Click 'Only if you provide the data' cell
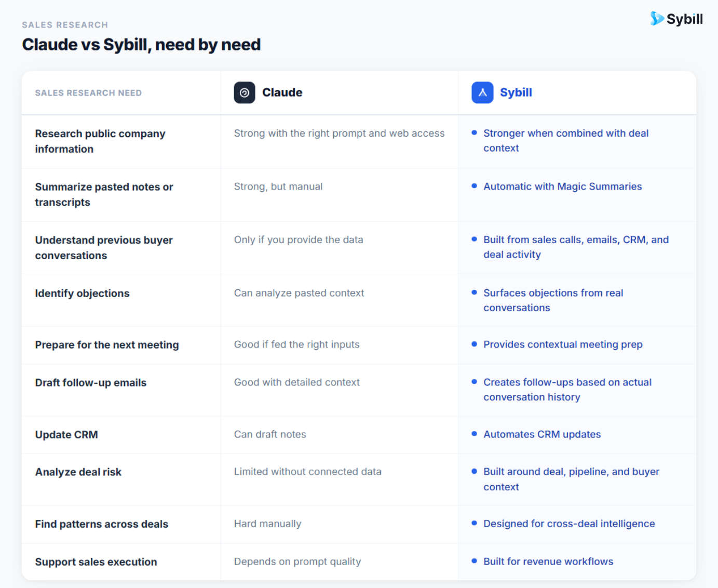Screen dimensions: 718x588 (299, 240)
